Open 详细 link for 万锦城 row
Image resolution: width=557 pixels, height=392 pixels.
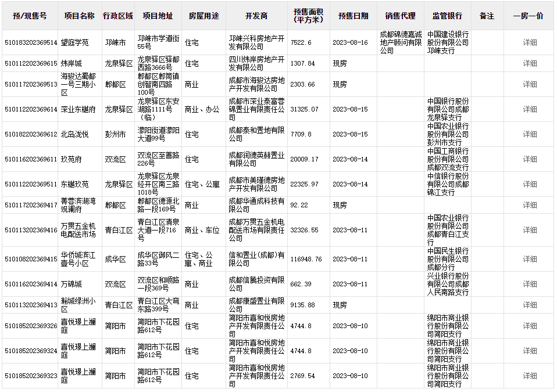click(x=530, y=284)
